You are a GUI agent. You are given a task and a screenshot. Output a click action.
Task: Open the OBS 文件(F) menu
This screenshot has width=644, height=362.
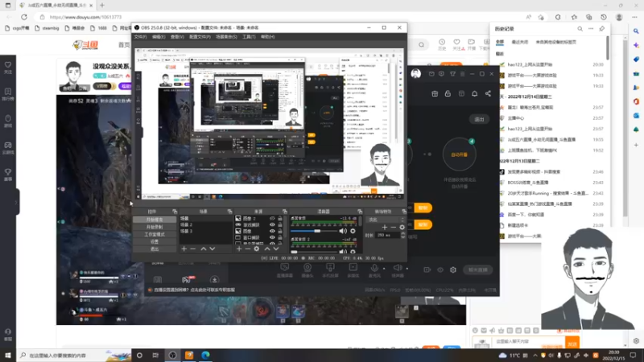tap(140, 37)
